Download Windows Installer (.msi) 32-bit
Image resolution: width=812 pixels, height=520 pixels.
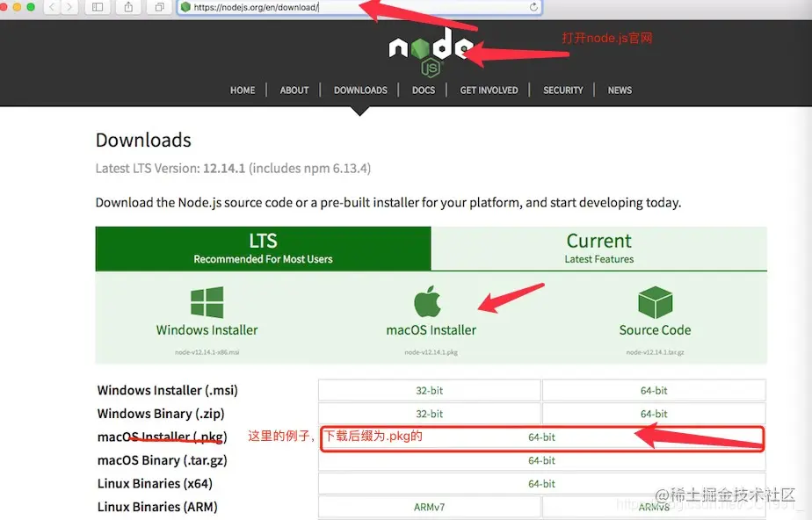pyautogui.click(x=430, y=391)
